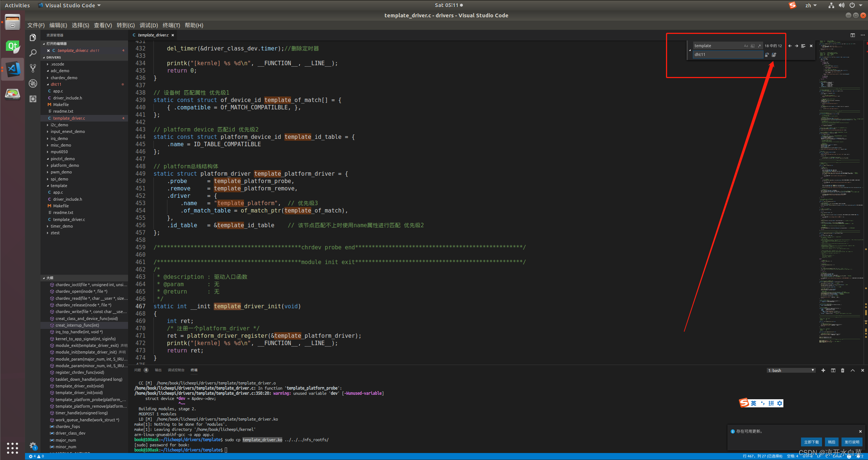Click template_driver.c tab in editor
868x460 pixels.
point(152,35)
